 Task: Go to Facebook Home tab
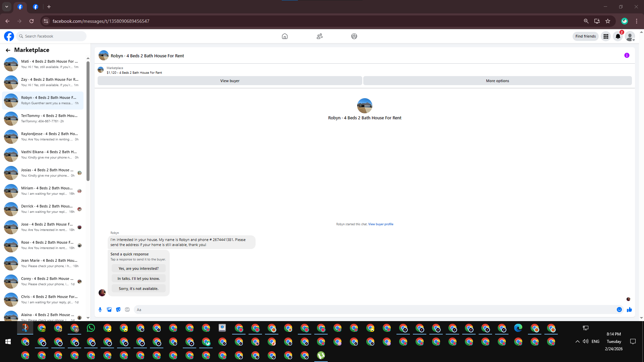(x=284, y=36)
